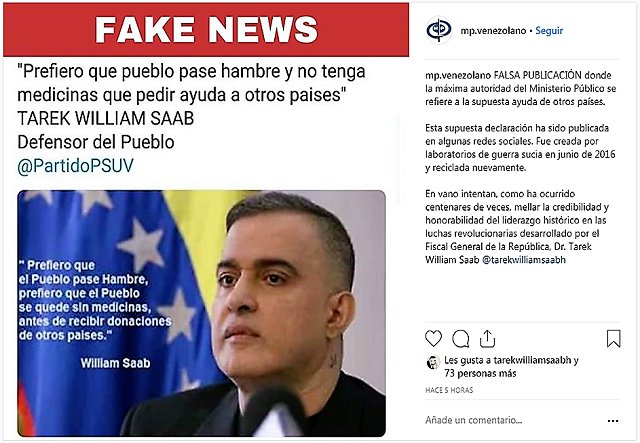Click the small liker avatar next to Les gusta
640x443 pixels.
(433, 362)
